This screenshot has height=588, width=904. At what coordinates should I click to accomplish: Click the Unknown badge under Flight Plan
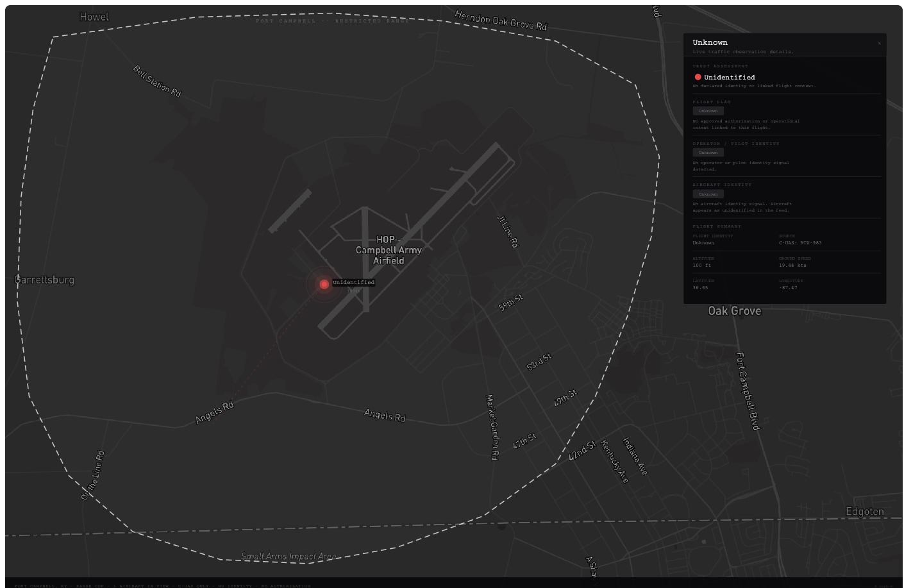(708, 111)
